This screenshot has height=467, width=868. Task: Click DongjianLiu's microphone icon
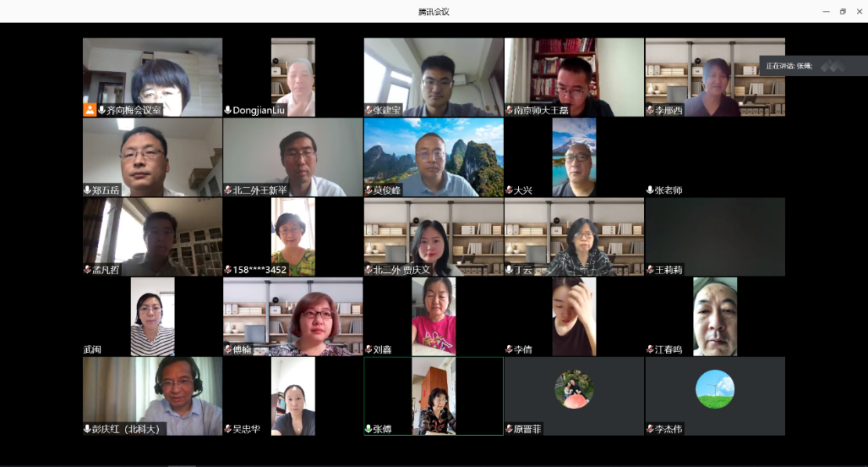[229, 110]
